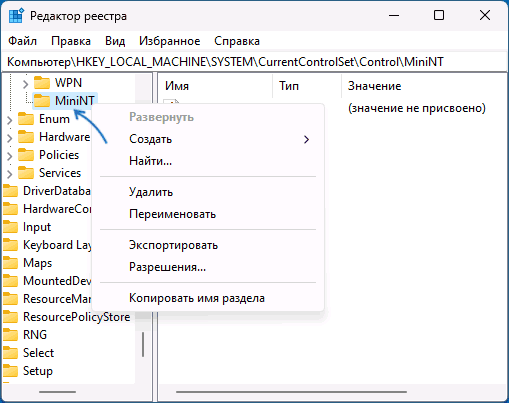The width and height of the screenshot is (509, 403).
Task: Click the Enum folder icon
Action: (26, 119)
